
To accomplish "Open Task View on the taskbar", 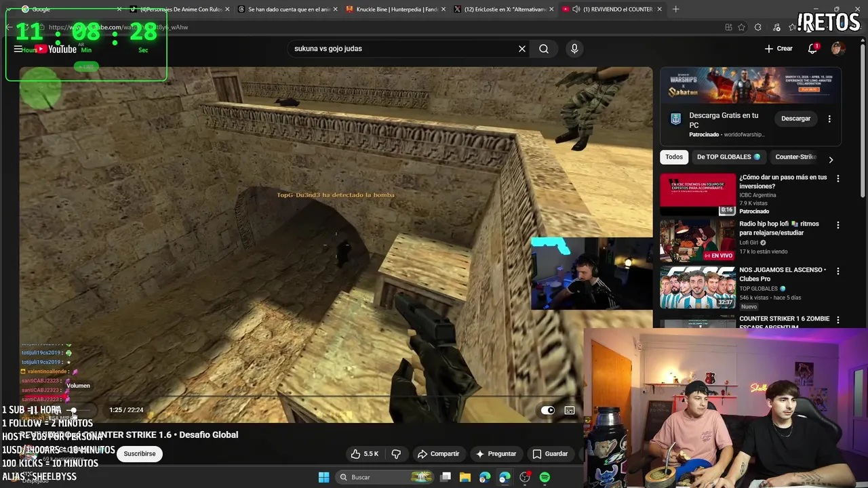I will [x=446, y=477].
